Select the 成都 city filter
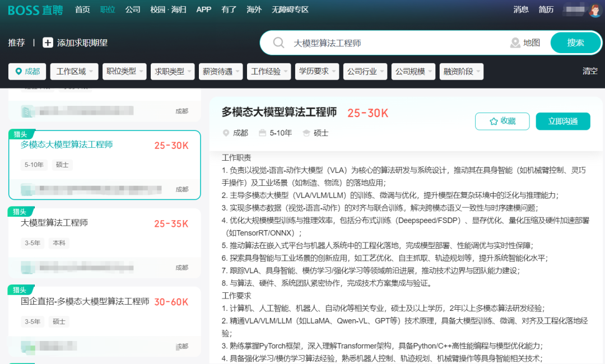 click(27, 71)
